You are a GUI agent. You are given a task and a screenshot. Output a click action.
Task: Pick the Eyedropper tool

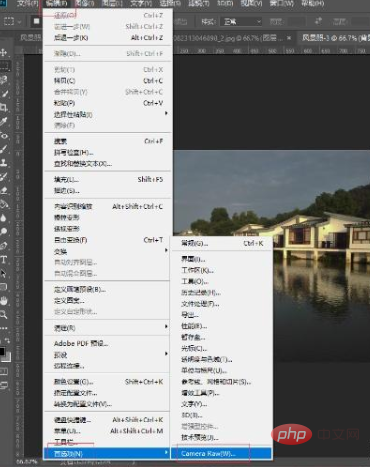pos(4,121)
